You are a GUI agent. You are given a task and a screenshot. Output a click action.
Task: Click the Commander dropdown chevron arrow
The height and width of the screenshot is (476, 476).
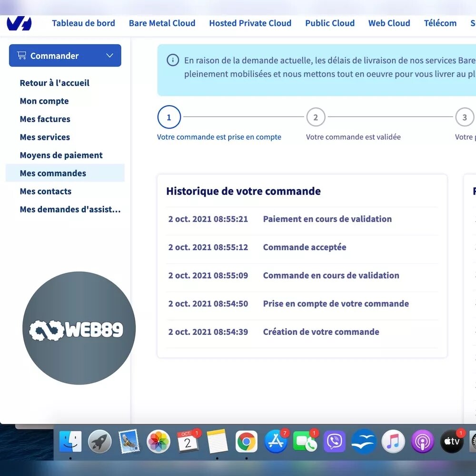pyautogui.click(x=109, y=56)
